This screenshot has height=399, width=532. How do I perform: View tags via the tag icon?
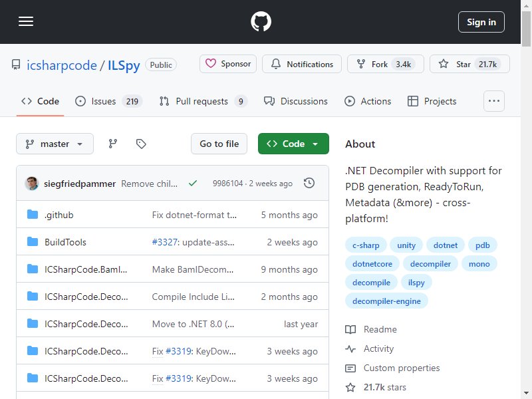pos(141,144)
